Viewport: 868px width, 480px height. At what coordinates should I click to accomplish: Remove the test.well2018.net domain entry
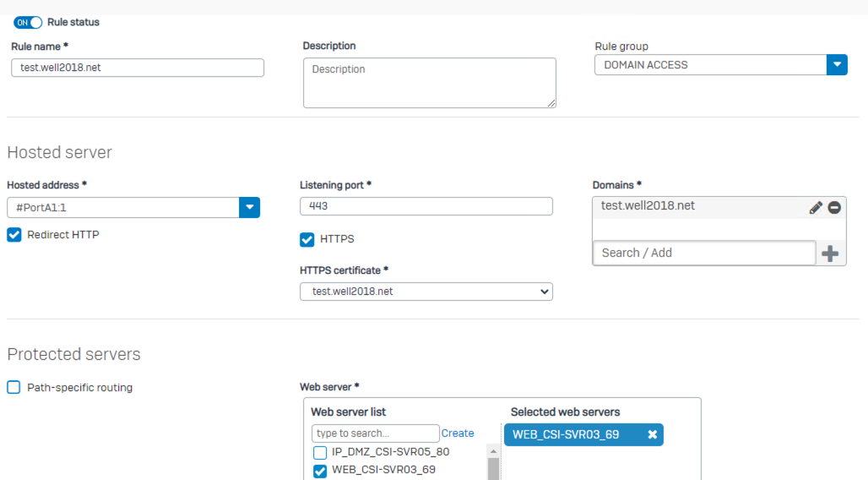click(x=834, y=208)
